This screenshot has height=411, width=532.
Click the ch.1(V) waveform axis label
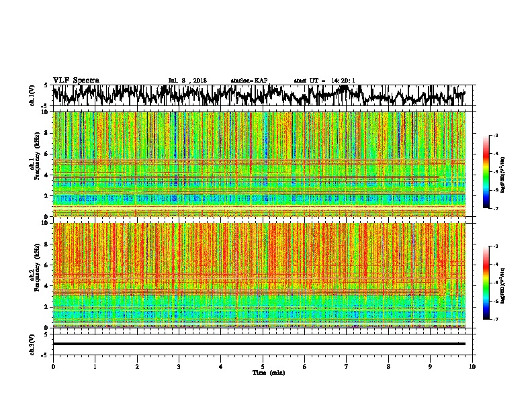click(32, 95)
